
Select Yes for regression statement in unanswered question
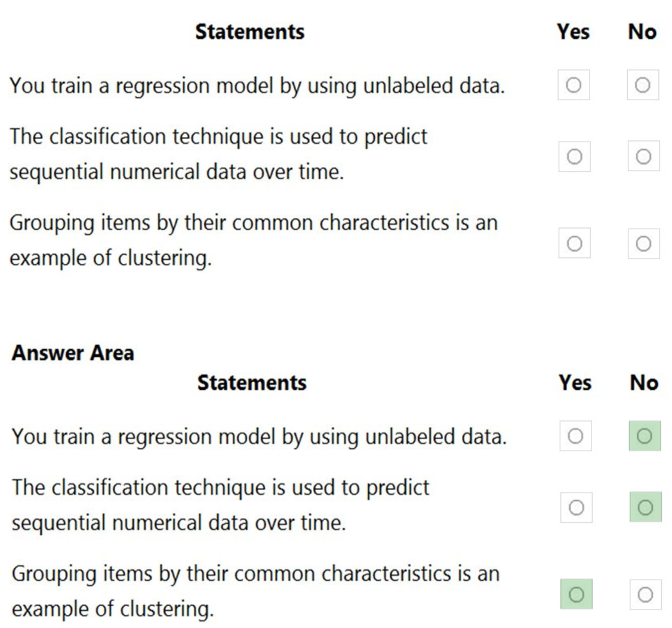tap(574, 86)
